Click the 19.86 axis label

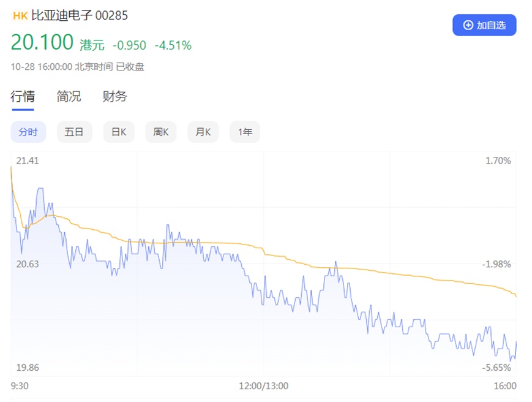(28, 368)
